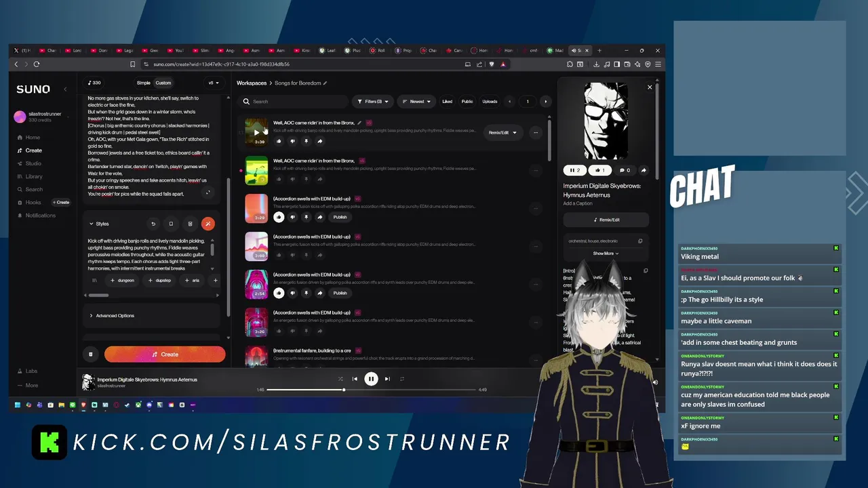Open Remix/Edit dropdown on first song
The height and width of the screenshot is (488, 868).
pyautogui.click(x=502, y=133)
